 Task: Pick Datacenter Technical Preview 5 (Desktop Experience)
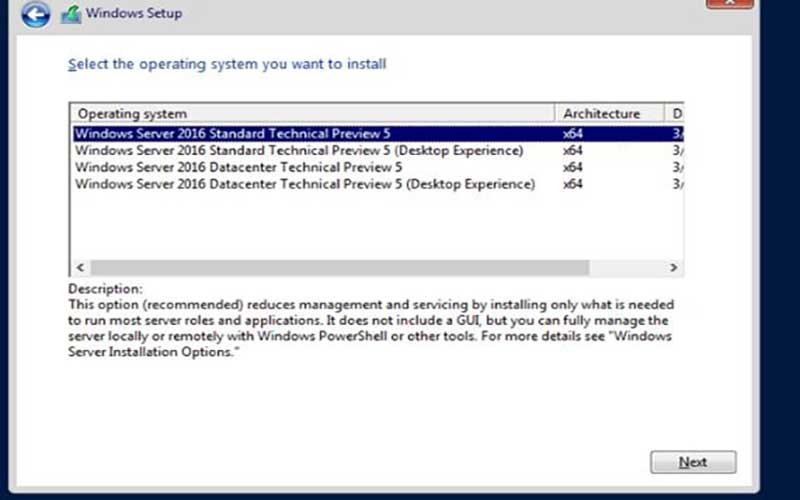(304, 184)
